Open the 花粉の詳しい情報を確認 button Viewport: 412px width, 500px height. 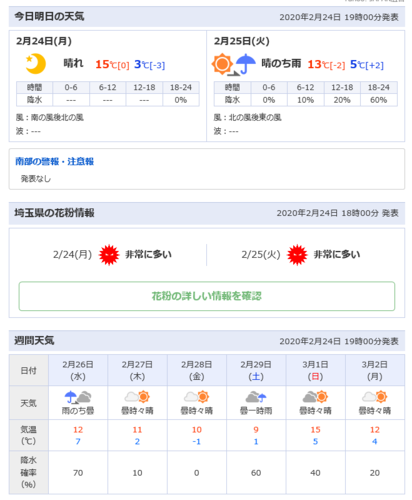(207, 296)
